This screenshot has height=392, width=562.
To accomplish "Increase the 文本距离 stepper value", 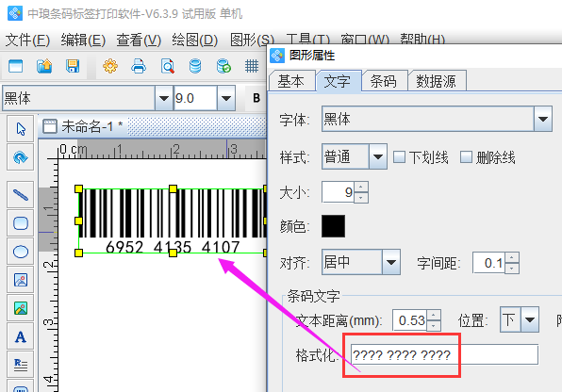I will 434,315.
